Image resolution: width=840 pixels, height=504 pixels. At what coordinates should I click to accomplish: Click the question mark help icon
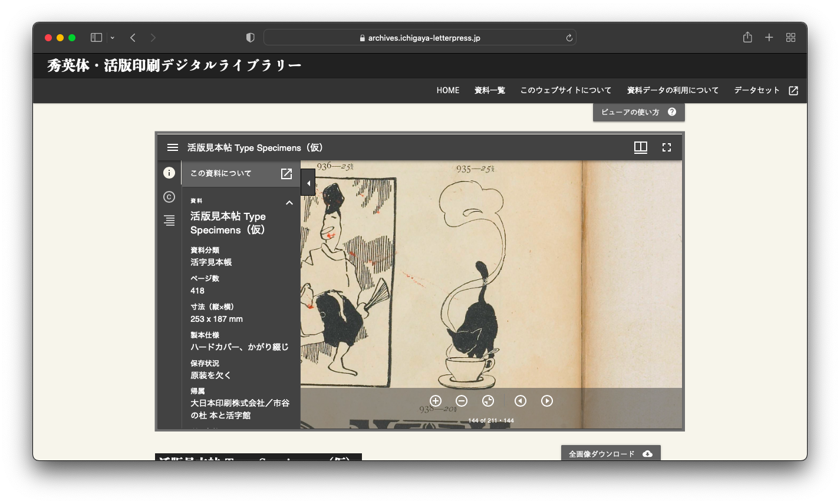click(672, 112)
